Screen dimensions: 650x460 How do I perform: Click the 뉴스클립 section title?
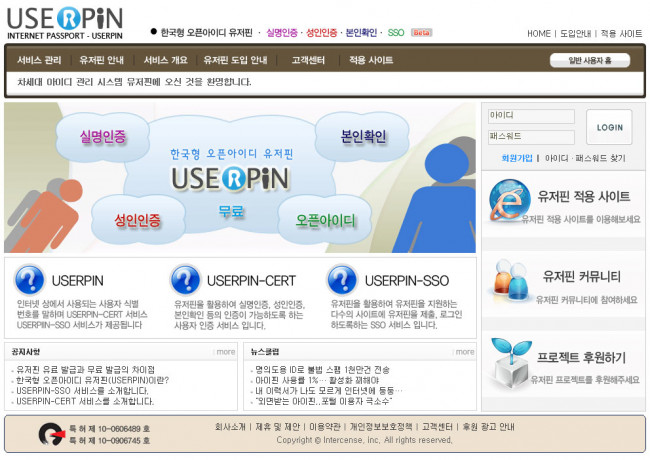[x=264, y=352]
